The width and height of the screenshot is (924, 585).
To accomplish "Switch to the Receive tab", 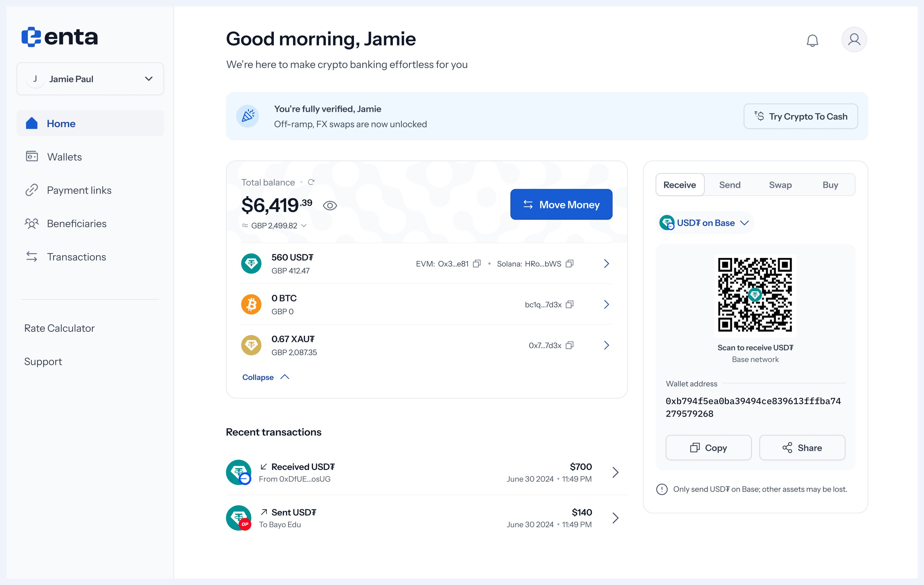I will click(x=680, y=185).
